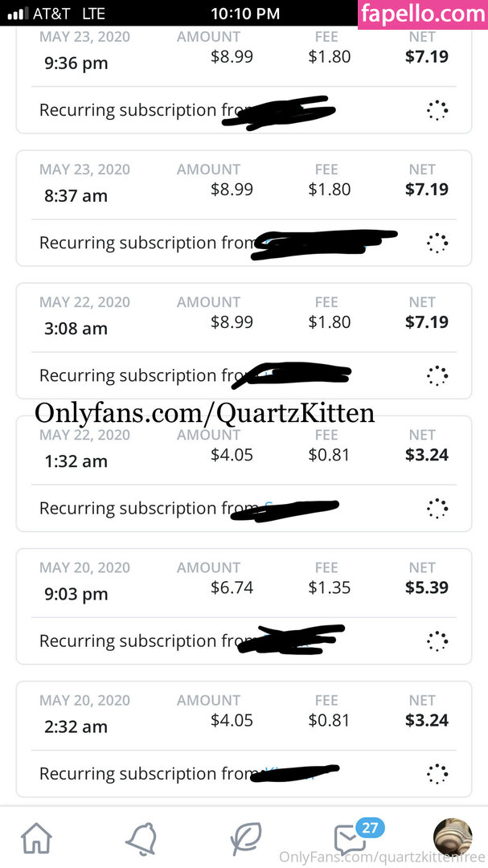
Task: Select the May 20 9:03 pm $6.74 transaction
Action: tap(232, 588)
